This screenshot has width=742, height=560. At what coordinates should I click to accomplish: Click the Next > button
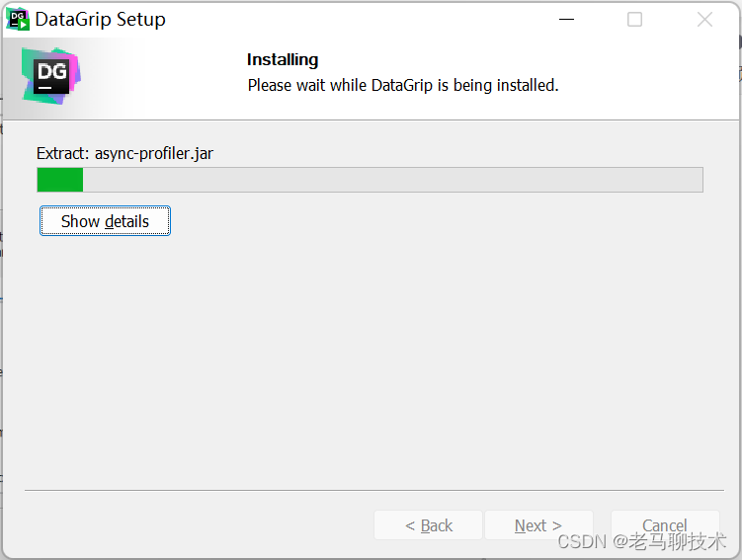click(538, 525)
